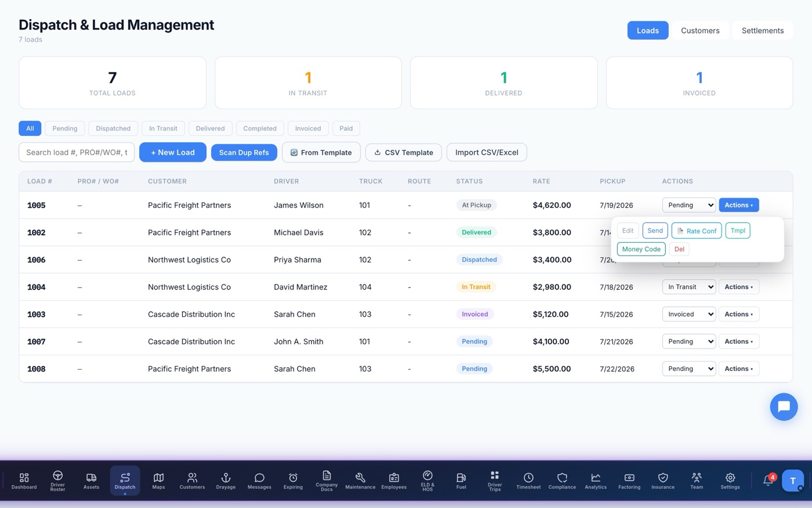Open Driver Trips grid icon
This screenshot has width=812, height=508.
coord(495,481)
